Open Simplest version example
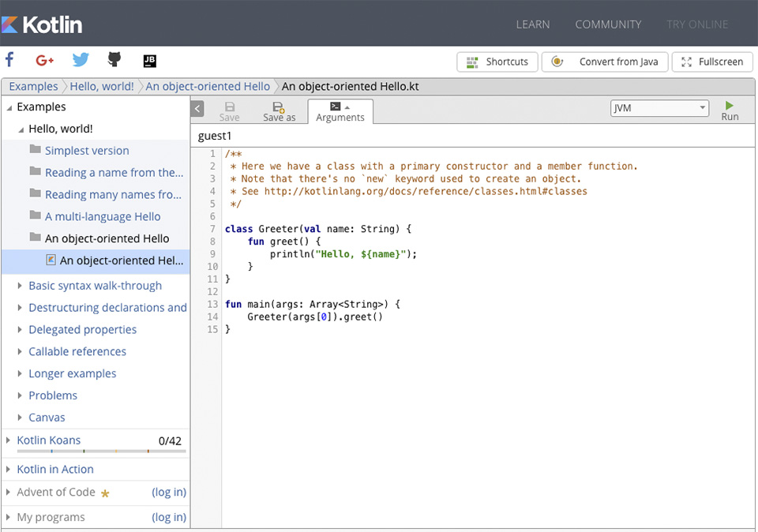Viewport: 758px width, 532px height. [87, 151]
